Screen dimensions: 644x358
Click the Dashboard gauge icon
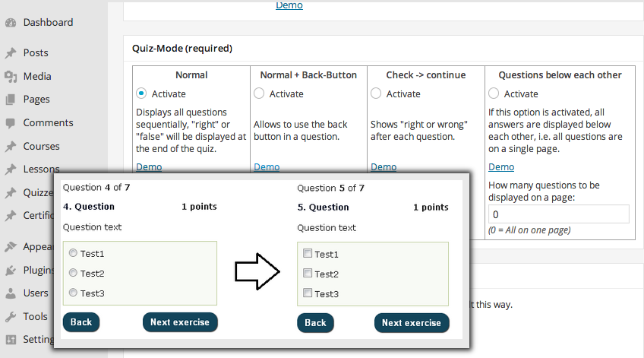tap(11, 23)
